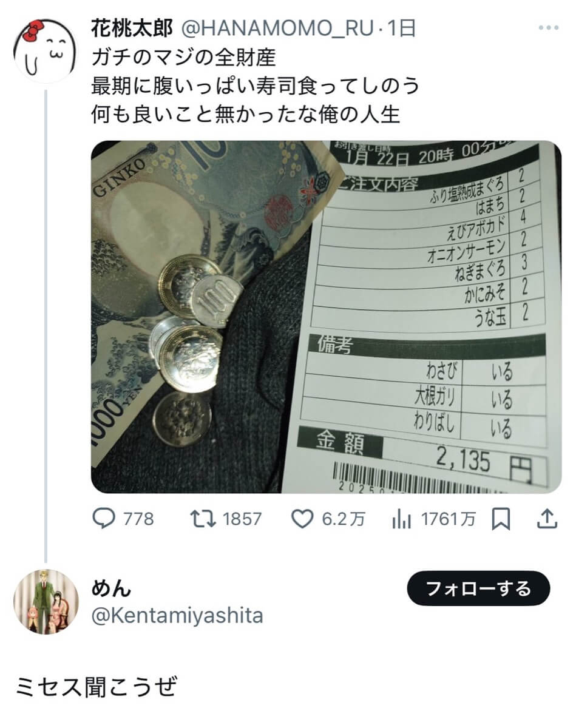Screen dimensions: 576x728
Task: Click the tweet text ガチのマジの全財産
Action: coord(183,58)
